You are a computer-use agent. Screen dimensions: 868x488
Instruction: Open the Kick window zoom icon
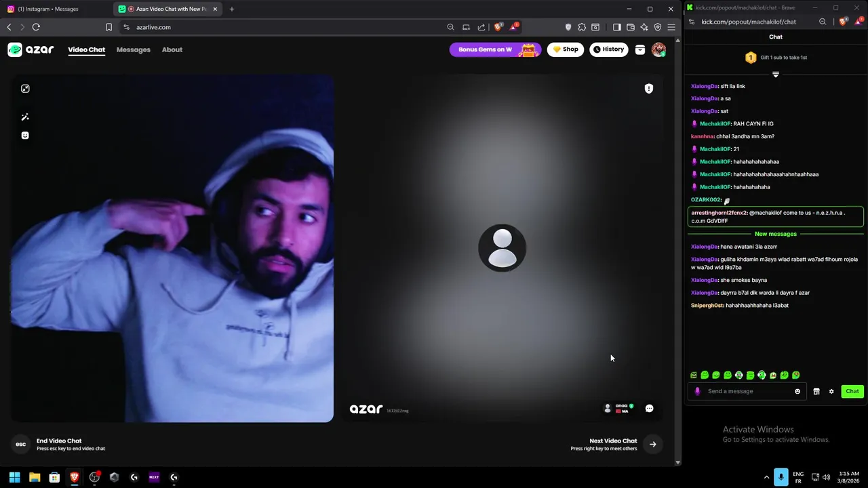[x=823, y=22]
